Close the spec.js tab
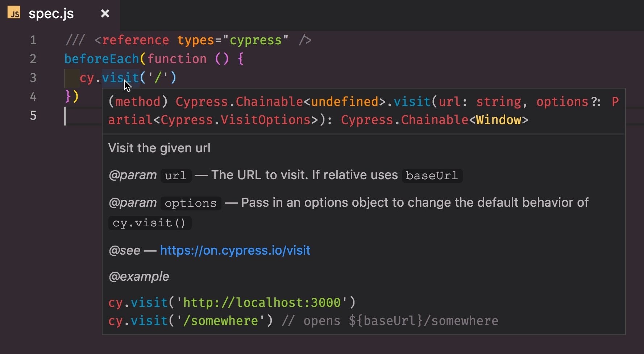The image size is (644, 354). (105, 14)
